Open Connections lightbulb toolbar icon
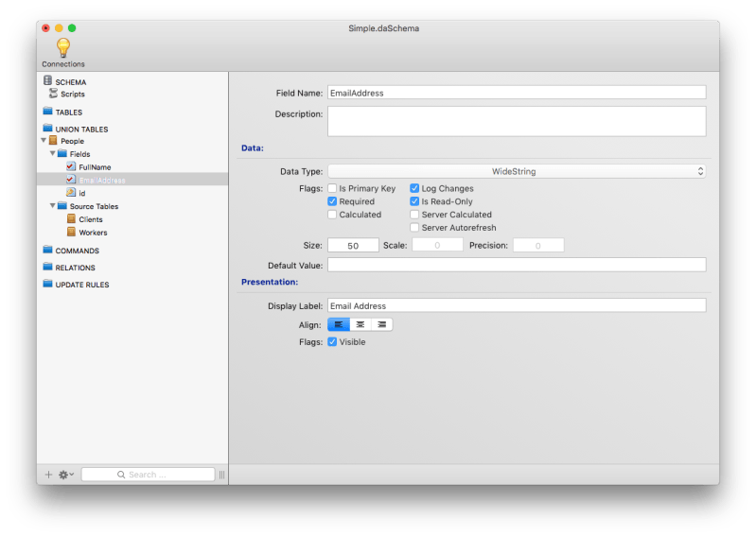This screenshot has height=537, width=756. tap(63, 48)
